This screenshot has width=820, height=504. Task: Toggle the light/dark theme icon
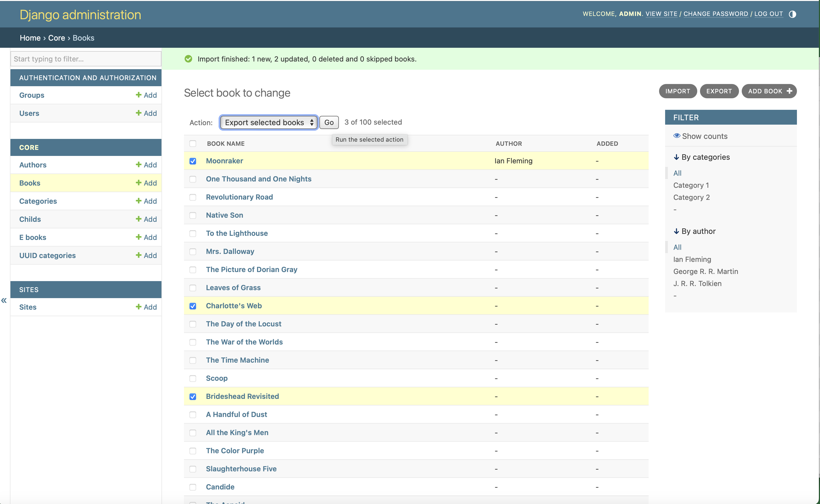point(792,14)
